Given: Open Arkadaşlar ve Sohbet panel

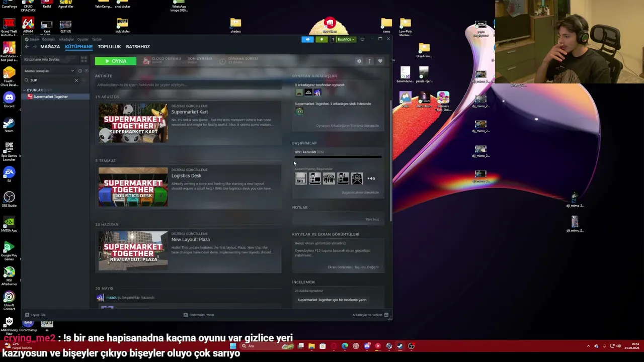Looking at the screenshot, I should [370, 315].
